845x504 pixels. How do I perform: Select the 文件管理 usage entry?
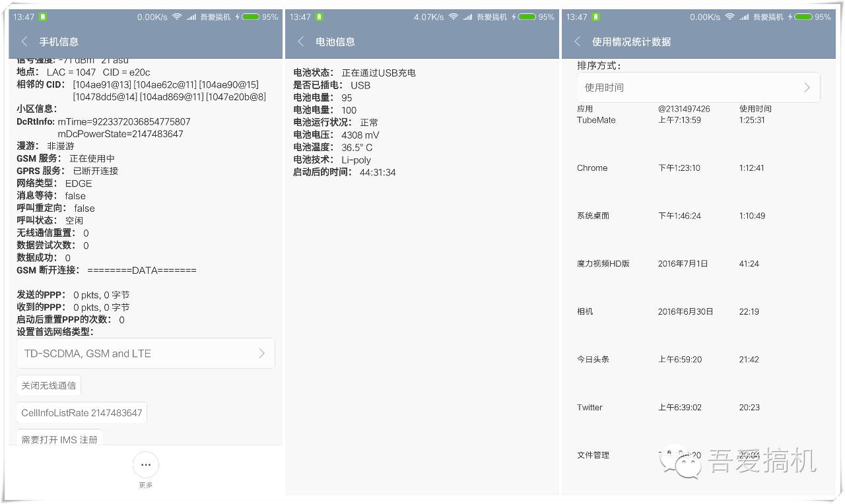tap(592, 455)
